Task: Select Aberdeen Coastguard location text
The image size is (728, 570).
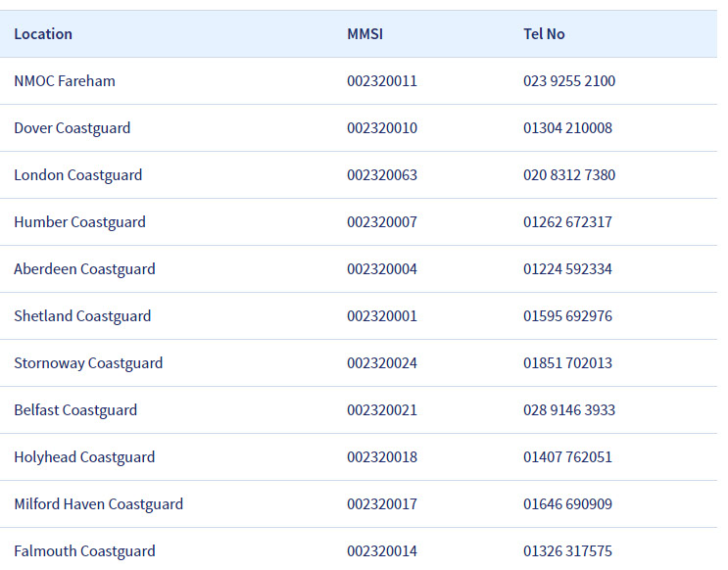Action: (x=84, y=269)
